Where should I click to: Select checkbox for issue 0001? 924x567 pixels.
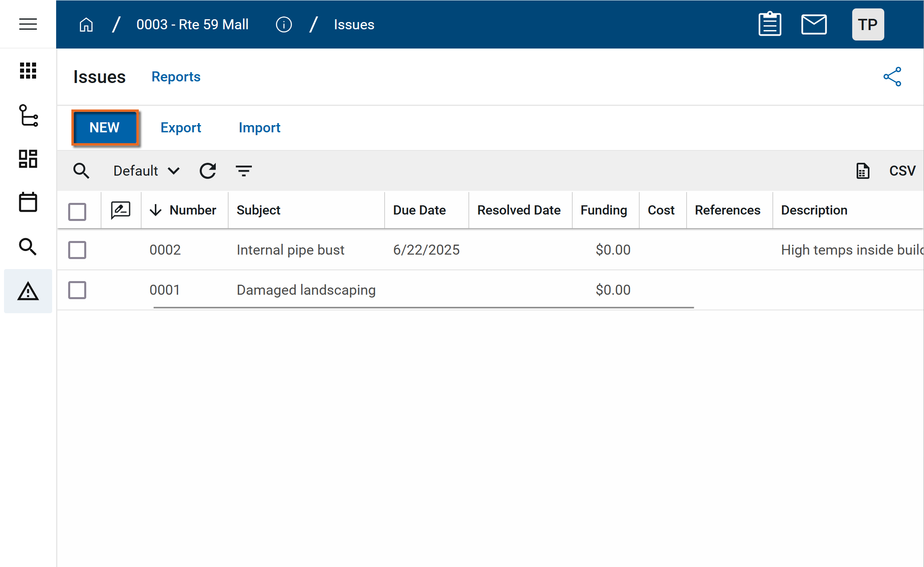click(77, 290)
